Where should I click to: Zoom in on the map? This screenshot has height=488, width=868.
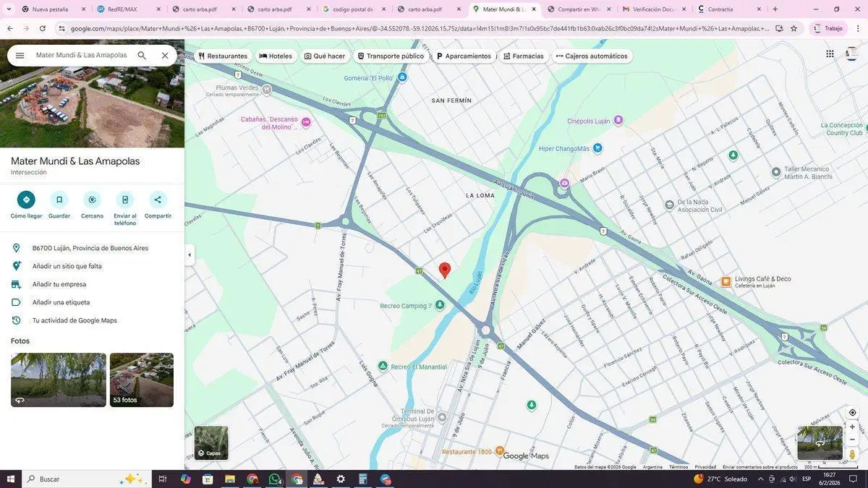click(x=852, y=427)
